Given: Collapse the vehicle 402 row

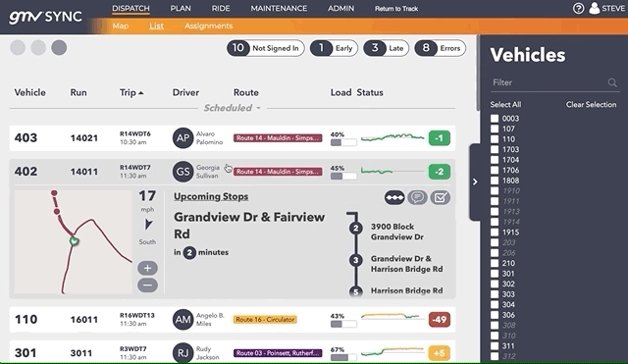Looking at the screenshot, I should click(x=233, y=172).
